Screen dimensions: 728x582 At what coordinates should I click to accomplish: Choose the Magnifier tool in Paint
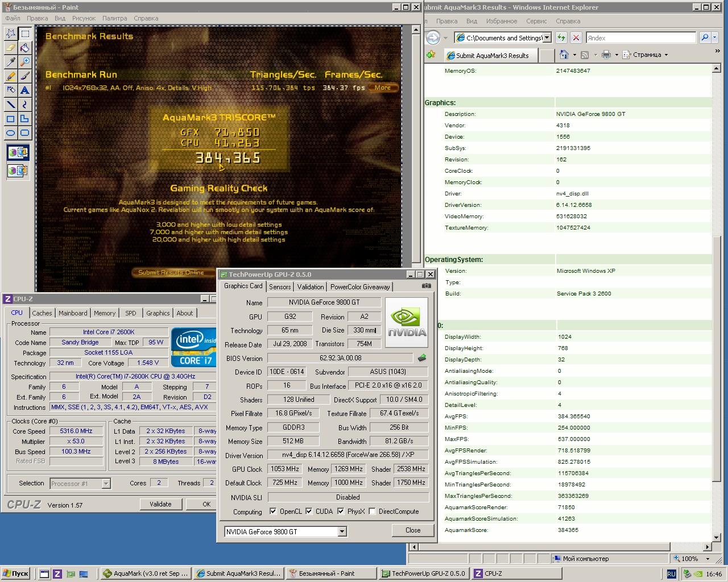(x=24, y=62)
